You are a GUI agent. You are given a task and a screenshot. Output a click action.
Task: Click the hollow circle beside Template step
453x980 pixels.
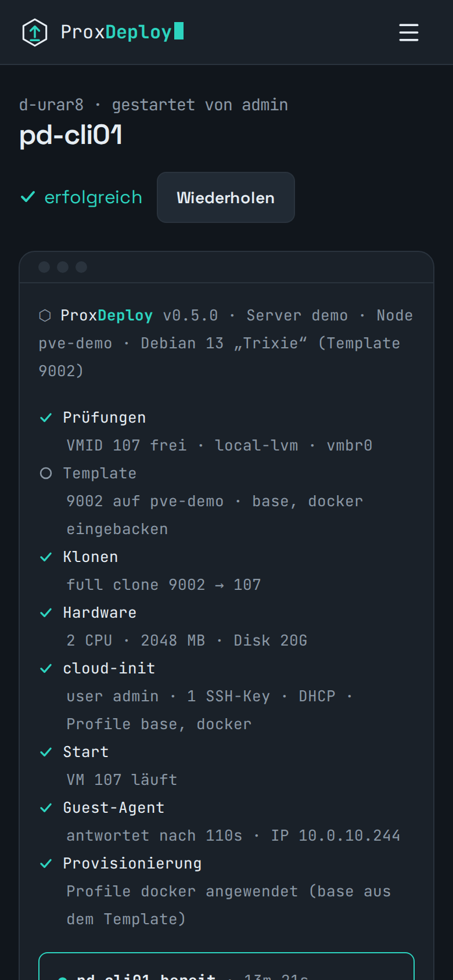pos(46,473)
